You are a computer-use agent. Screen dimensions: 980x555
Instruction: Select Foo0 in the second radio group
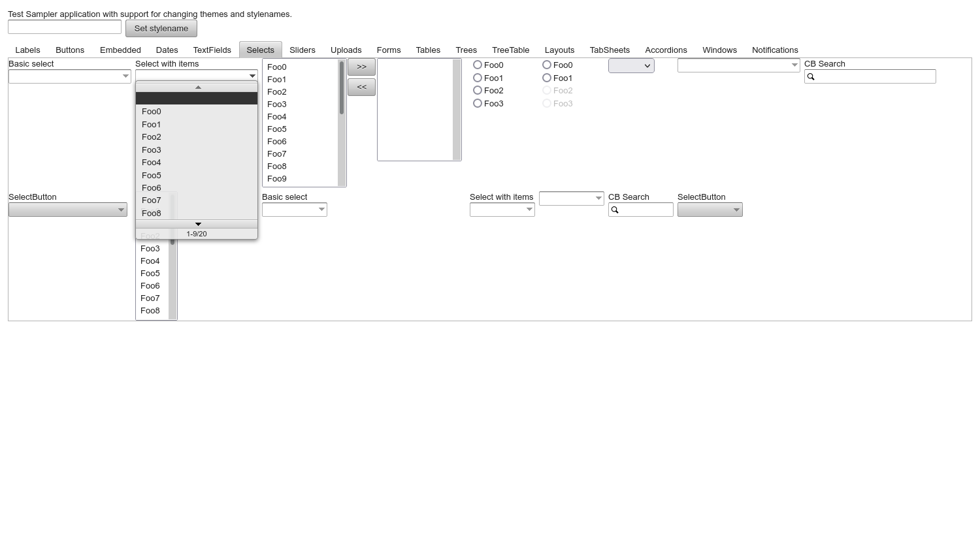coord(547,65)
